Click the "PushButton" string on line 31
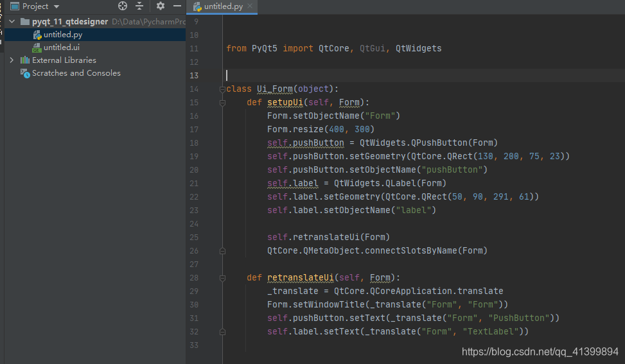This screenshot has width=625, height=364. (x=518, y=318)
